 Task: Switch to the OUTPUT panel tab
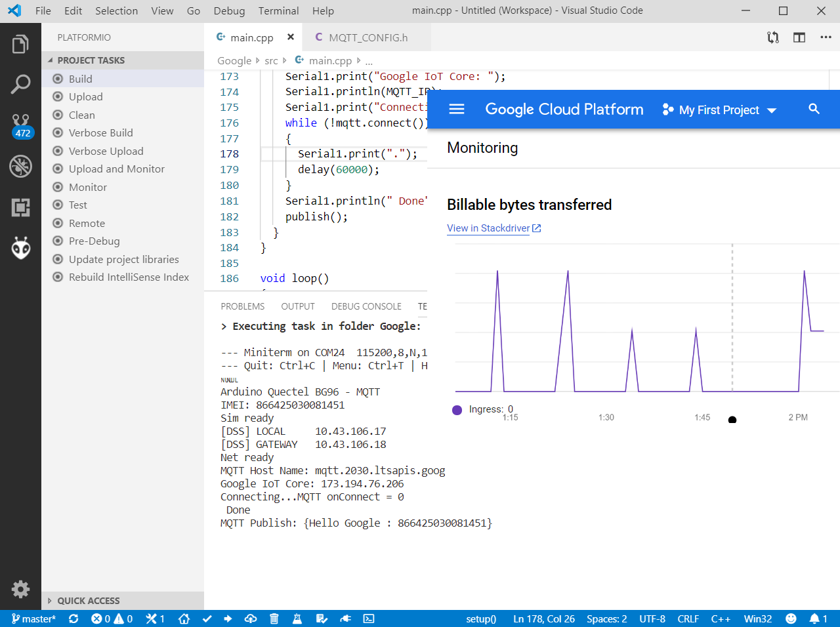[x=298, y=306]
